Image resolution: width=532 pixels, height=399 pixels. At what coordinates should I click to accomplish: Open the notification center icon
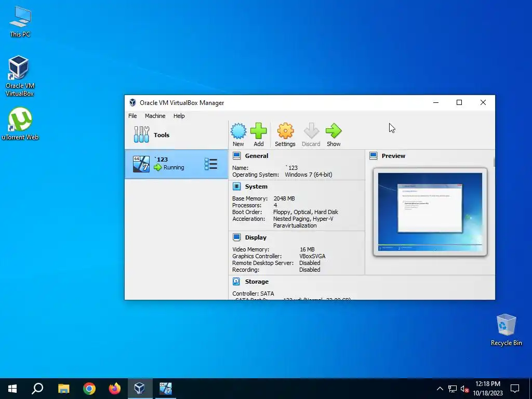point(515,389)
